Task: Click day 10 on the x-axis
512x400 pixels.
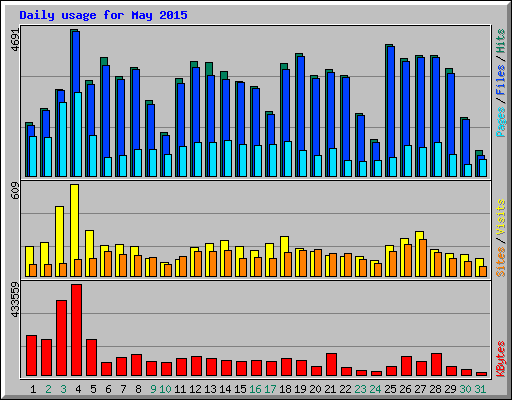Action: pyautogui.click(x=165, y=389)
